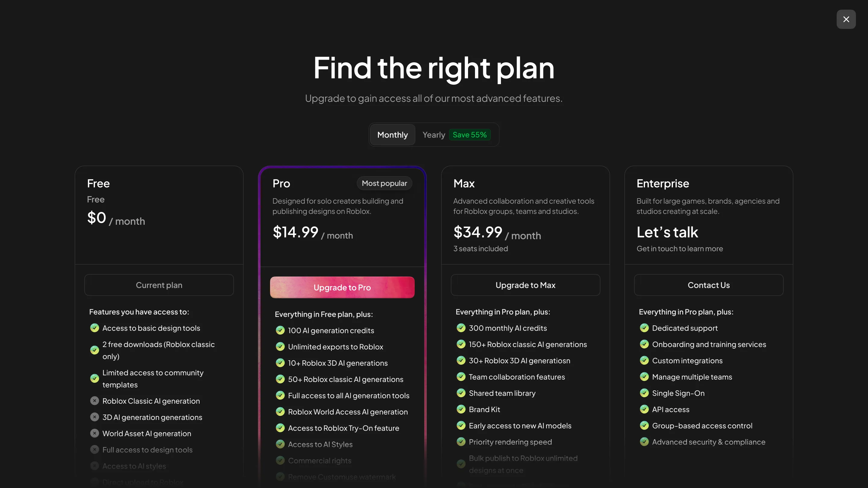
Task: Click the X icon beside World Asset AI generation
Action: (95, 433)
